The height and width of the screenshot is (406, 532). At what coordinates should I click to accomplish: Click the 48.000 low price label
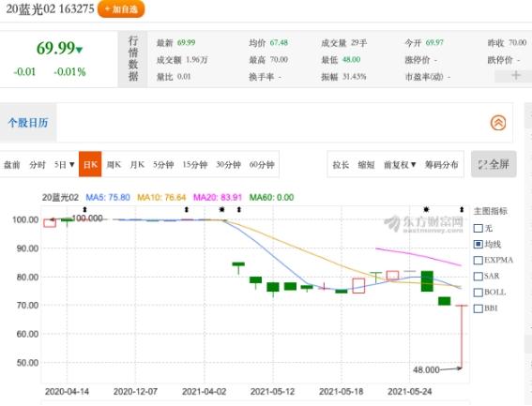point(426,369)
